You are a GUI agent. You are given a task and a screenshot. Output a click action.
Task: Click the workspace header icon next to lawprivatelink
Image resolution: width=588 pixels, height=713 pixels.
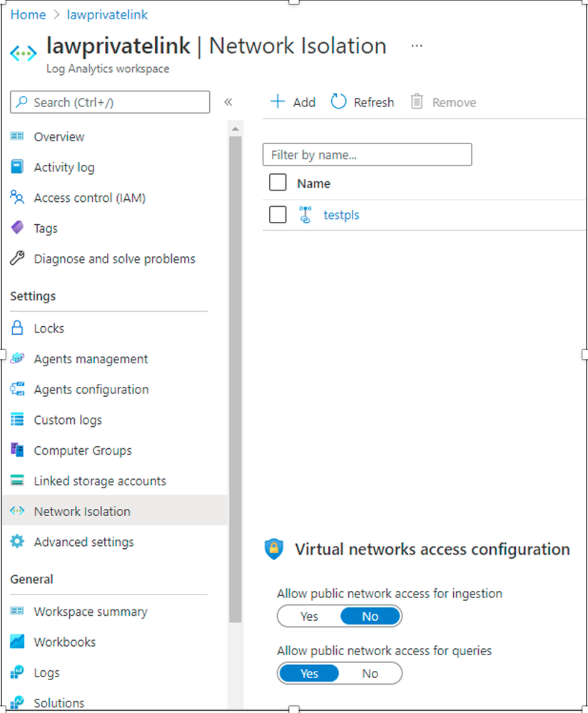(x=24, y=54)
